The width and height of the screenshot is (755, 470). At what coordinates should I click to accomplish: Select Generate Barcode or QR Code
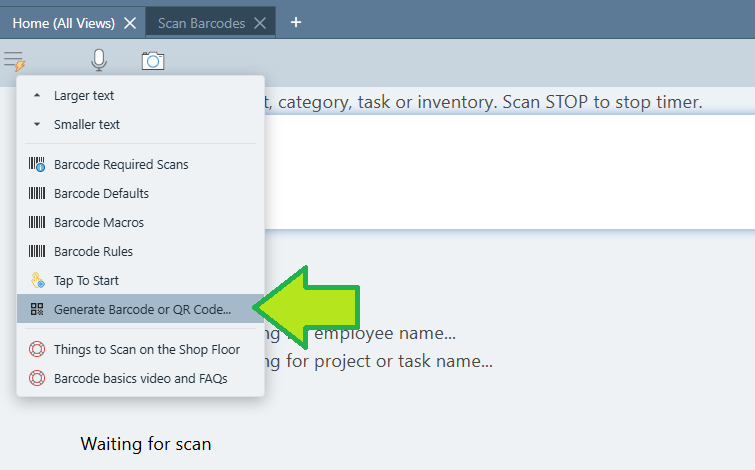coord(141,309)
